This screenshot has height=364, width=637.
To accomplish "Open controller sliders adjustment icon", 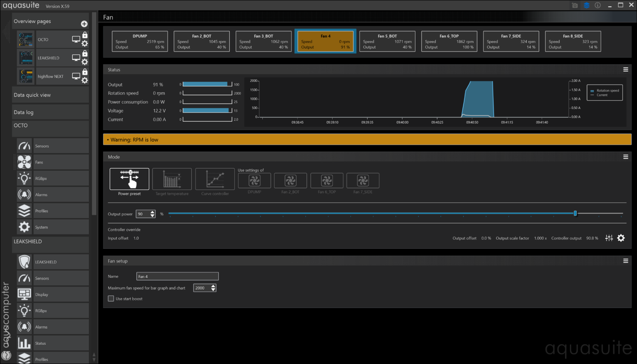I will 609,238.
